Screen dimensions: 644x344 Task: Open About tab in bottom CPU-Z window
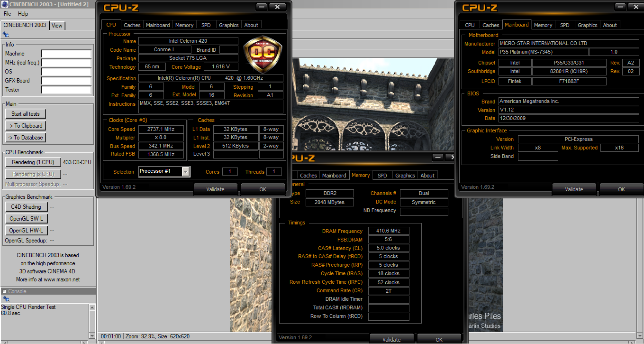[427, 176]
